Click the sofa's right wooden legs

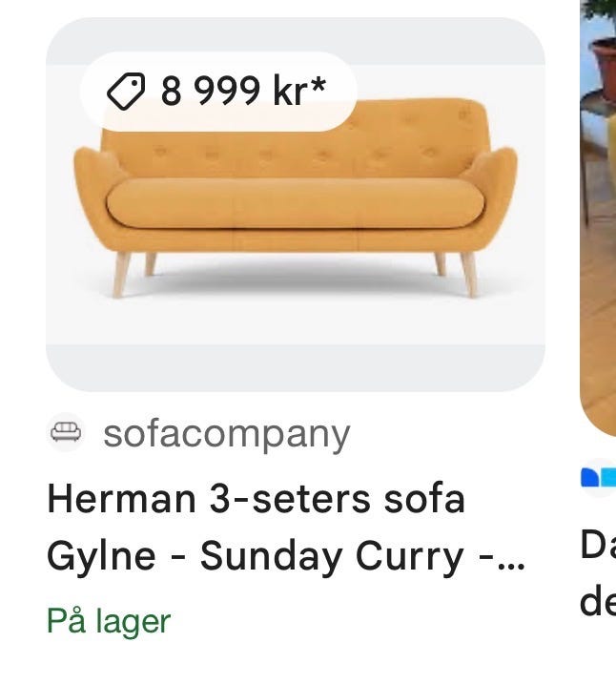click(456, 273)
